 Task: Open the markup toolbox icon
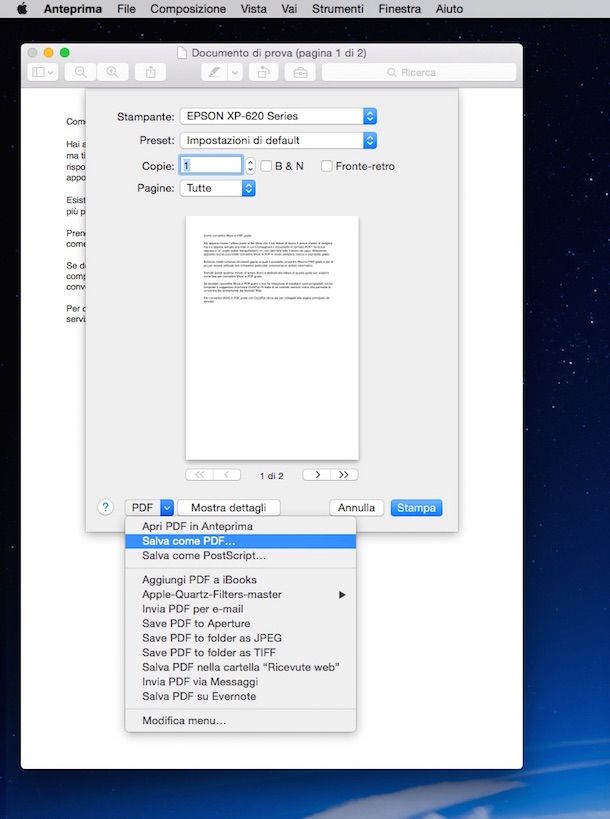(298, 72)
